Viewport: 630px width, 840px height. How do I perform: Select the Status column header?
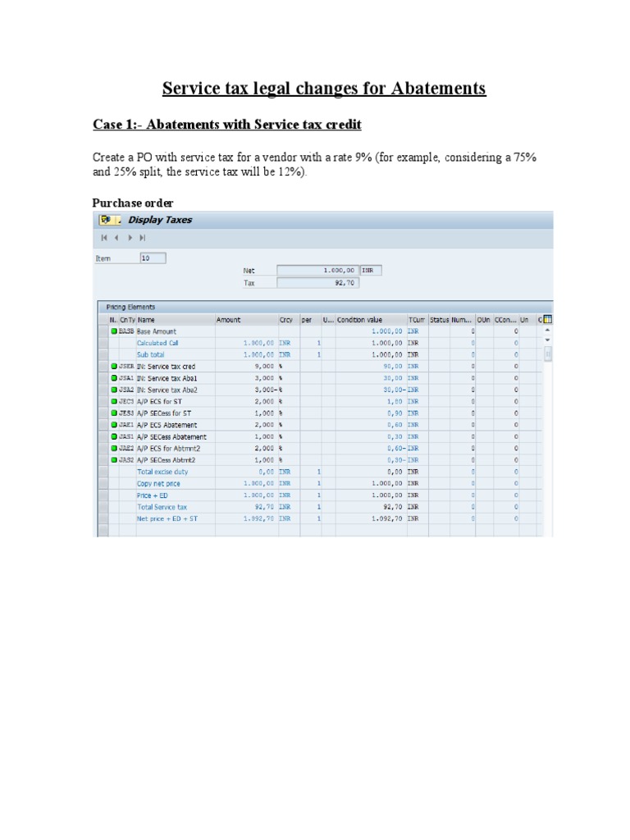coord(440,320)
